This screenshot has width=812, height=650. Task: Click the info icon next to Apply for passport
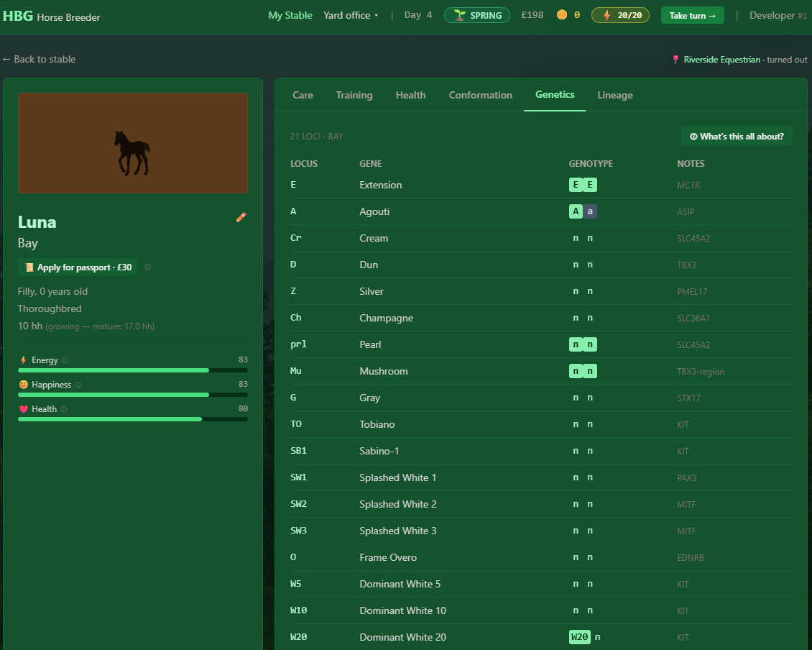(147, 267)
